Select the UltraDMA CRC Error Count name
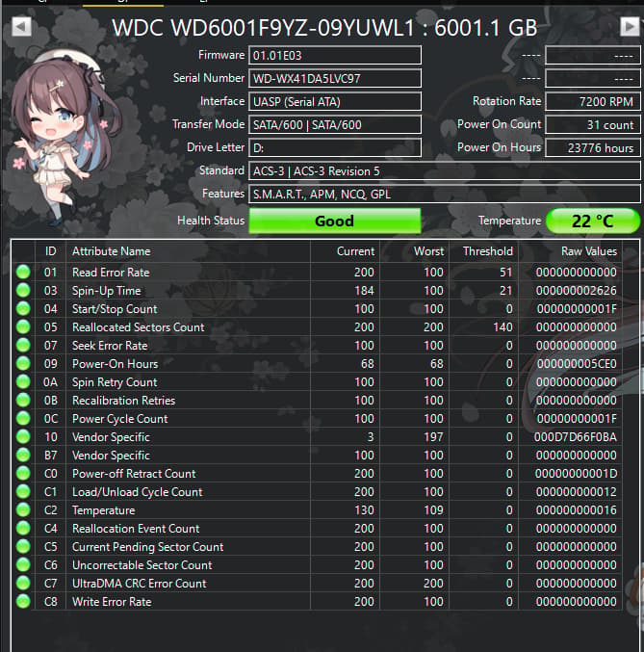Screen dimensions: 644x652 140,584
